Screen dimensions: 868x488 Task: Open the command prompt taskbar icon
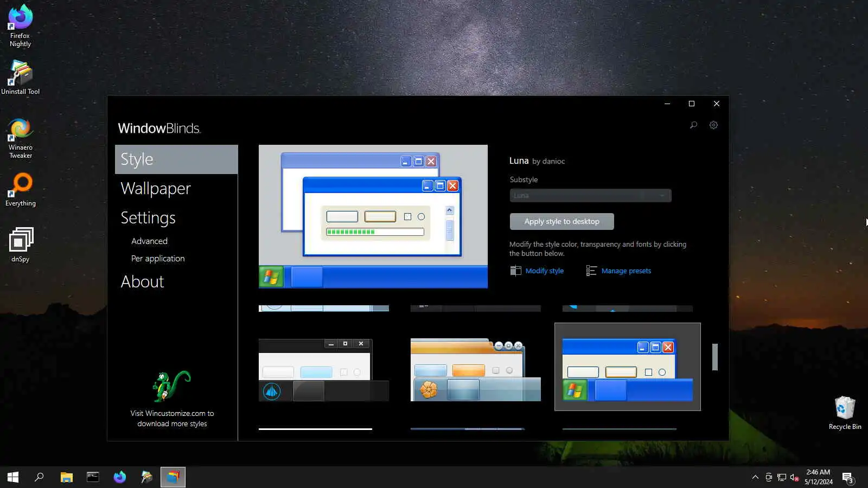click(93, 477)
